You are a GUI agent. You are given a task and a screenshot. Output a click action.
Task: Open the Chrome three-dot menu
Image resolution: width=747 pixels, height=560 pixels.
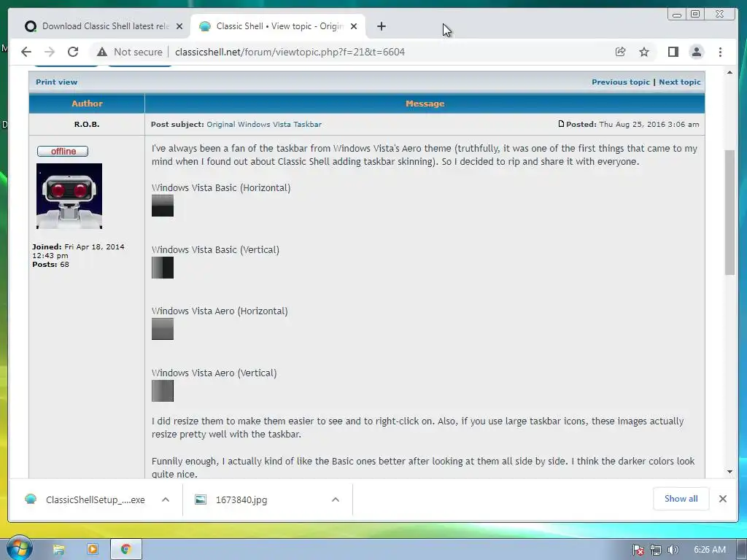(720, 52)
